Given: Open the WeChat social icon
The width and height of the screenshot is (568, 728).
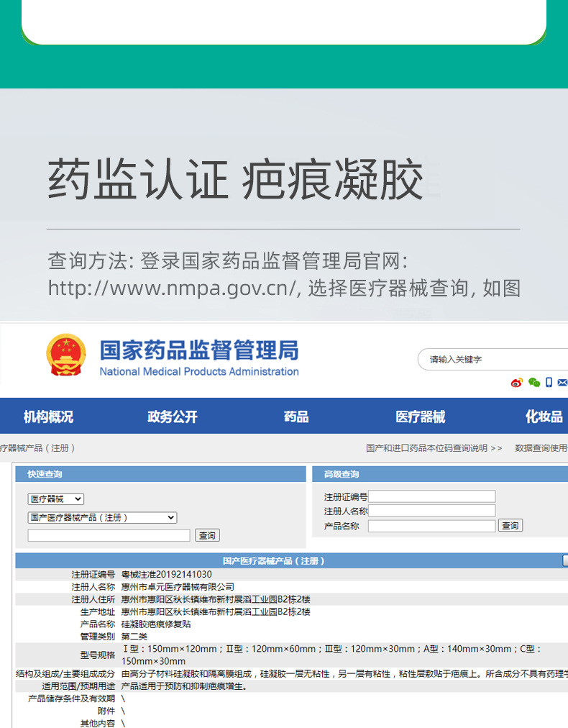Looking at the screenshot, I should [x=534, y=383].
